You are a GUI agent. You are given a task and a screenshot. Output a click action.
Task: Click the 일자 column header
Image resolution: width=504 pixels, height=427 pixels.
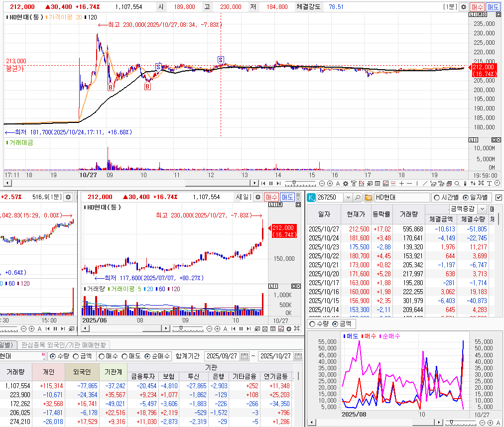[x=324, y=214]
